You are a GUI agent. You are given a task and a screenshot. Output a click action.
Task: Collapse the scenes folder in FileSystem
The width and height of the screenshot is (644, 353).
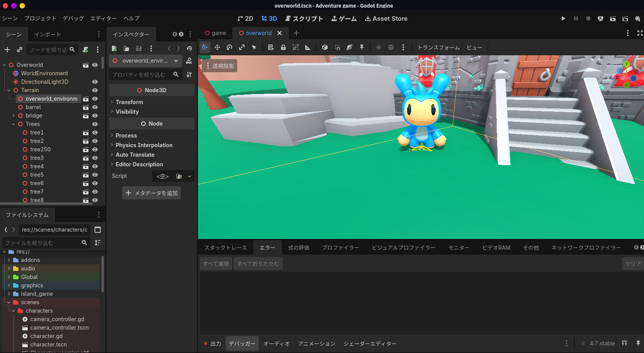(9, 302)
